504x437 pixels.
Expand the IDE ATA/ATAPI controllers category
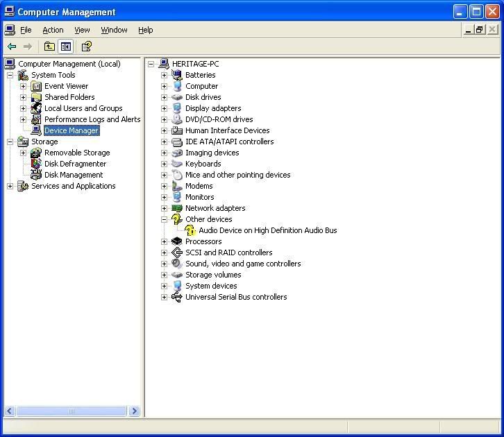pyautogui.click(x=164, y=142)
